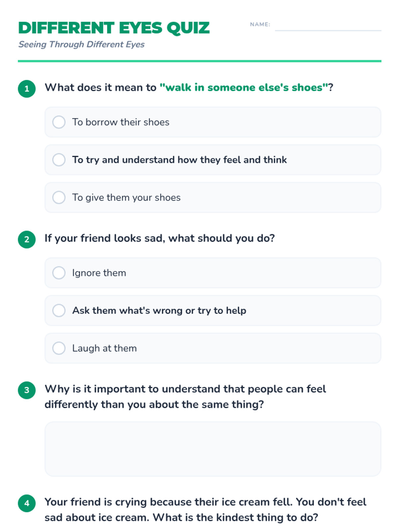Click the "Seeing Through Different Eyes" subtitle
Image resolution: width=399 pixels, height=532 pixels.
(81, 44)
